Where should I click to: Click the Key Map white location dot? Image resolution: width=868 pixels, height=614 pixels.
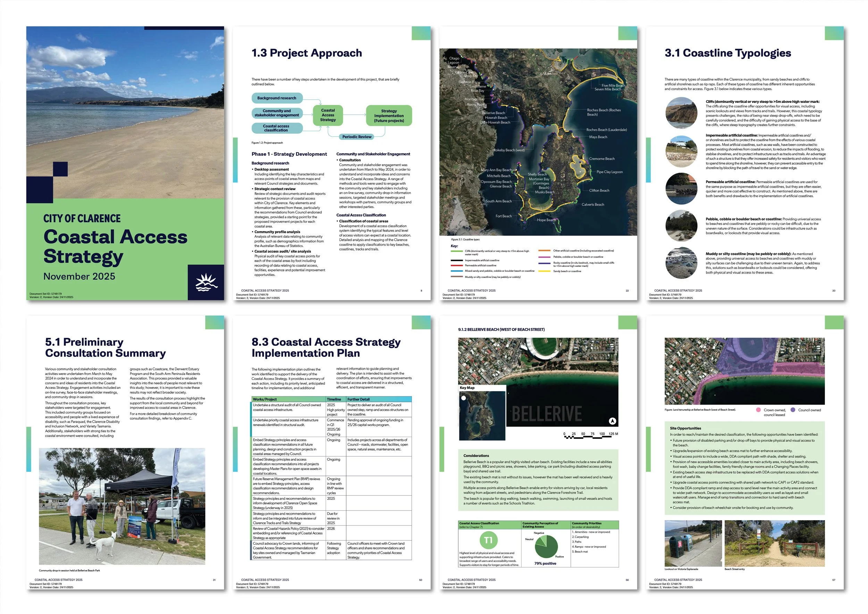click(x=464, y=398)
